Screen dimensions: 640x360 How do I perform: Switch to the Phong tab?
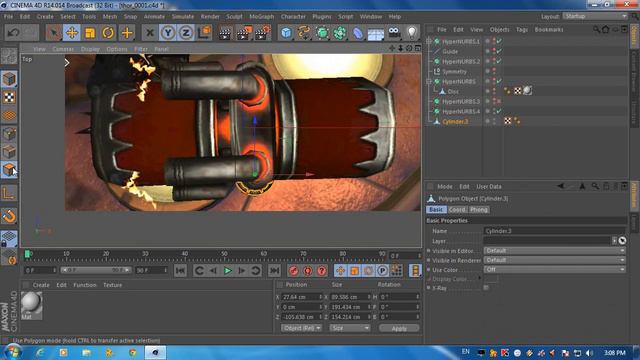pyautogui.click(x=478, y=209)
